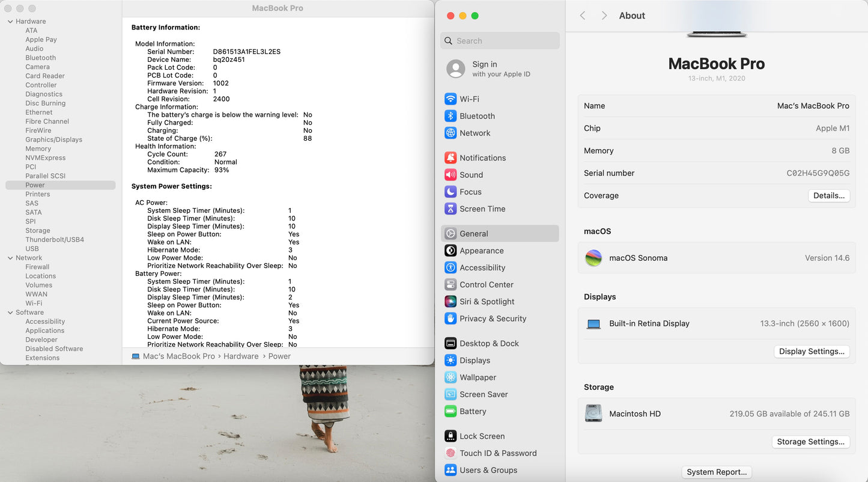Open Displays settings
The width and height of the screenshot is (868, 482).
pos(476,360)
